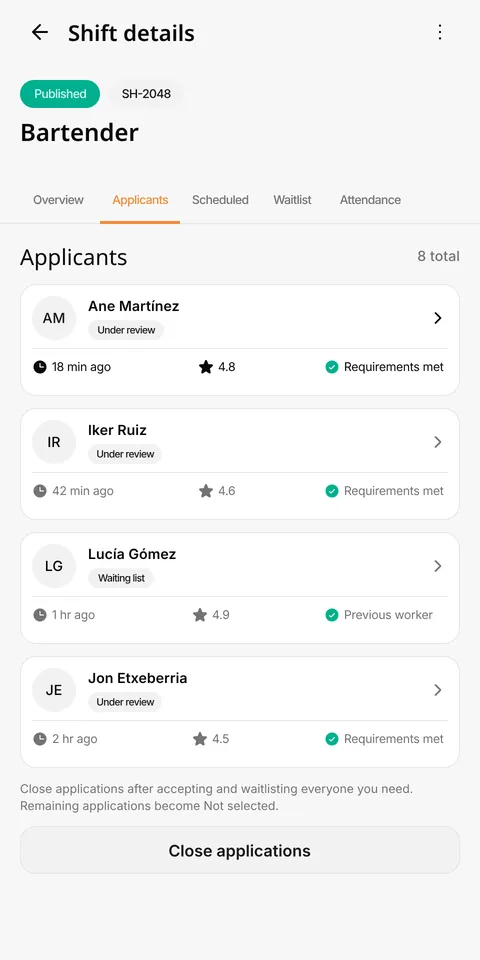This screenshot has height=960, width=480.
Task: Switch to the Overview tab
Action: click(58, 200)
